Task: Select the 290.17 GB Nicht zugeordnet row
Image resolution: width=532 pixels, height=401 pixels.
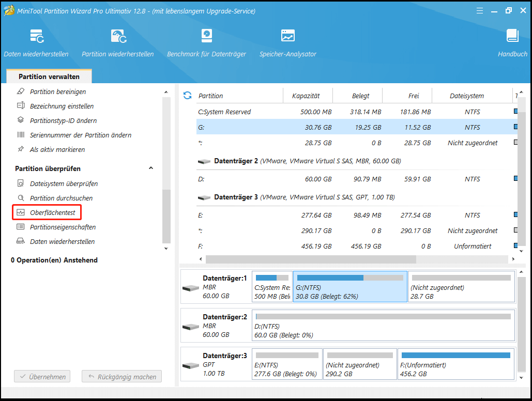Action: [357, 230]
